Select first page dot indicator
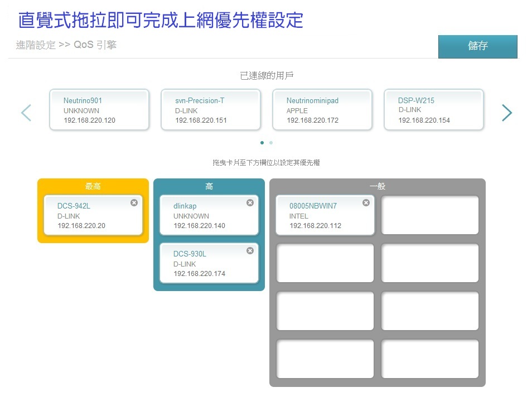Image resolution: width=532 pixels, height=397 pixels. pyautogui.click(x=262, y=143)
